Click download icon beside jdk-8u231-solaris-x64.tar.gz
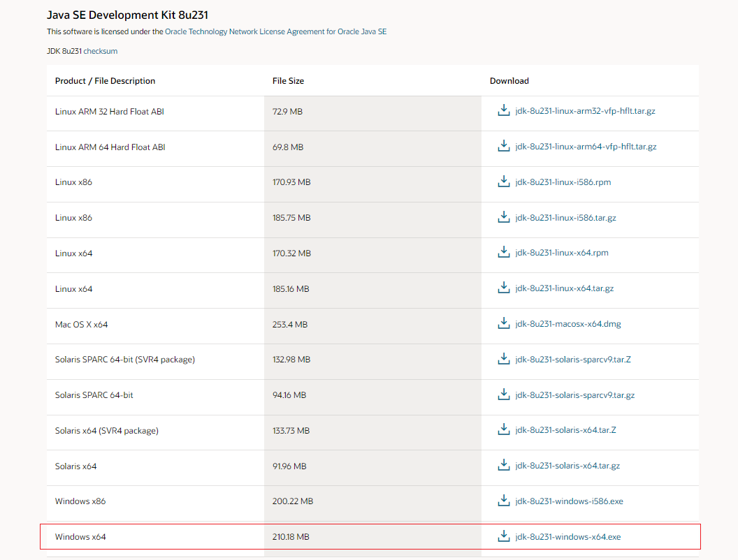 [504, 465]
